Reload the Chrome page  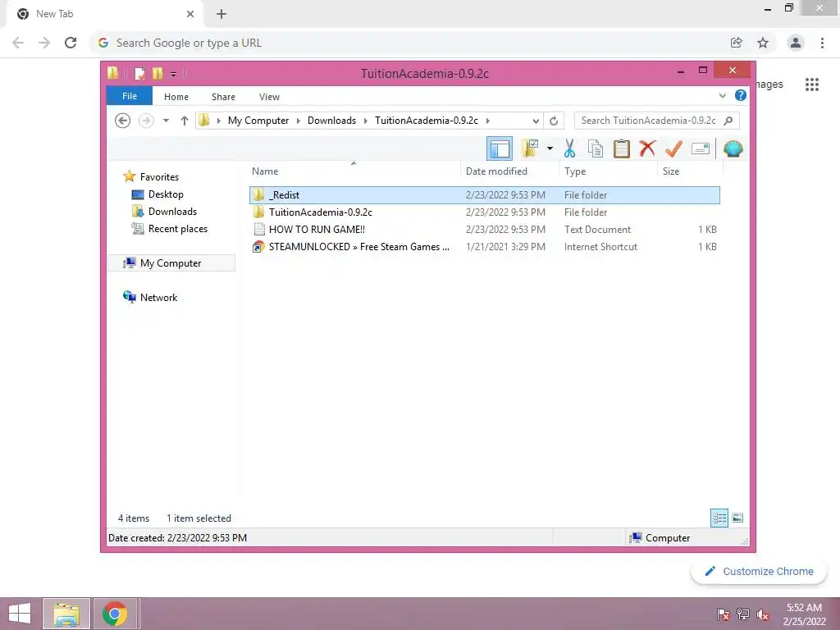[x=71, y=43]
